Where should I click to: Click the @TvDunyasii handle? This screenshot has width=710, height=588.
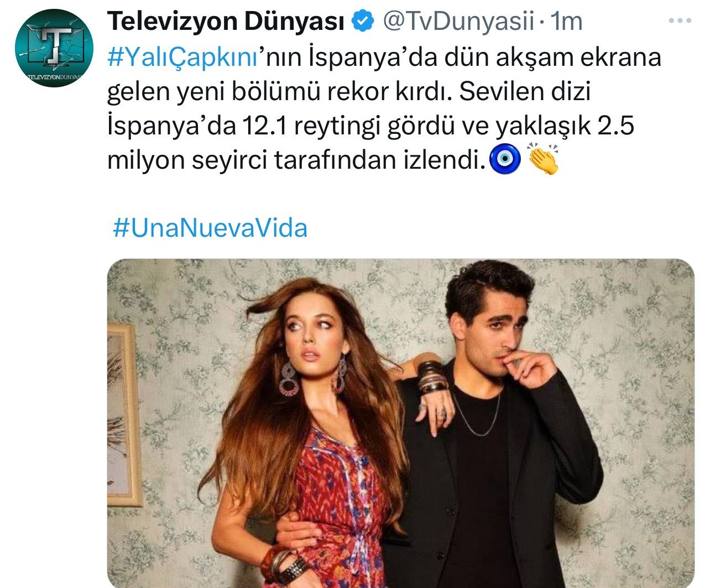click(458, 22)
